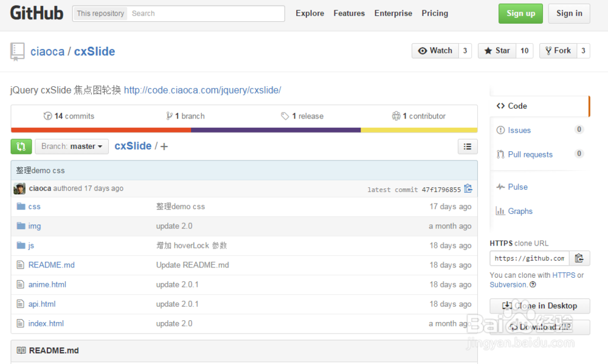Open the Pricing menu item
Image resolution: width=608 pixels, height=364 pixels.
pyautogui.click(x=435, y=13)
